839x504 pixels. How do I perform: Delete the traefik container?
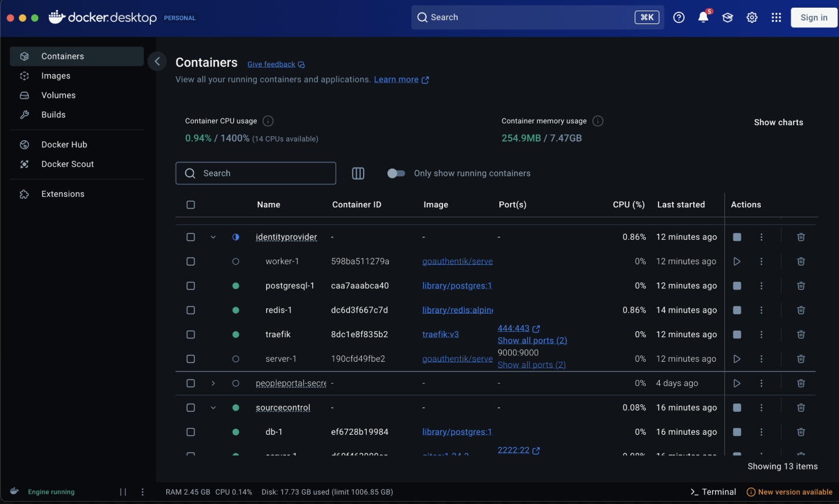[x=800, y=334]
